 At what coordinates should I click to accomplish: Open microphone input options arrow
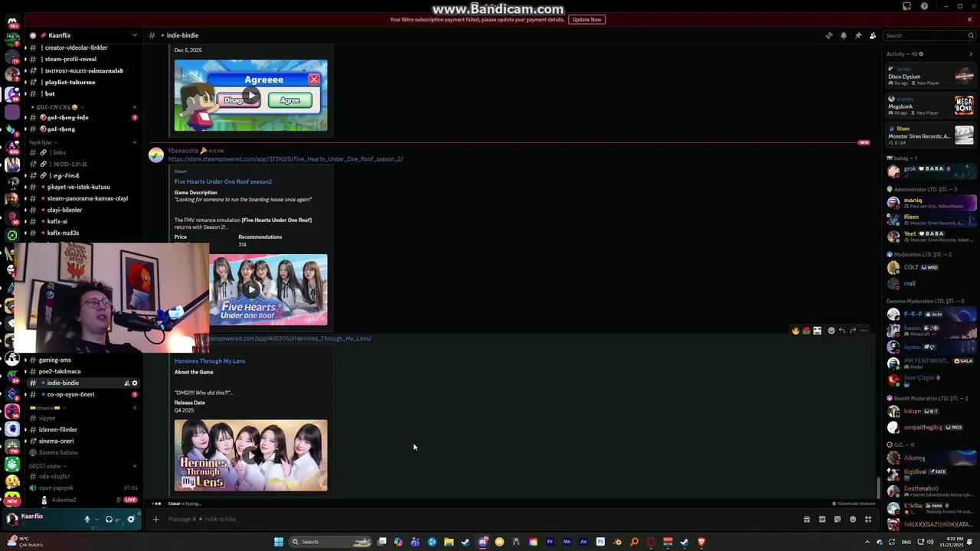click(96, 519)
